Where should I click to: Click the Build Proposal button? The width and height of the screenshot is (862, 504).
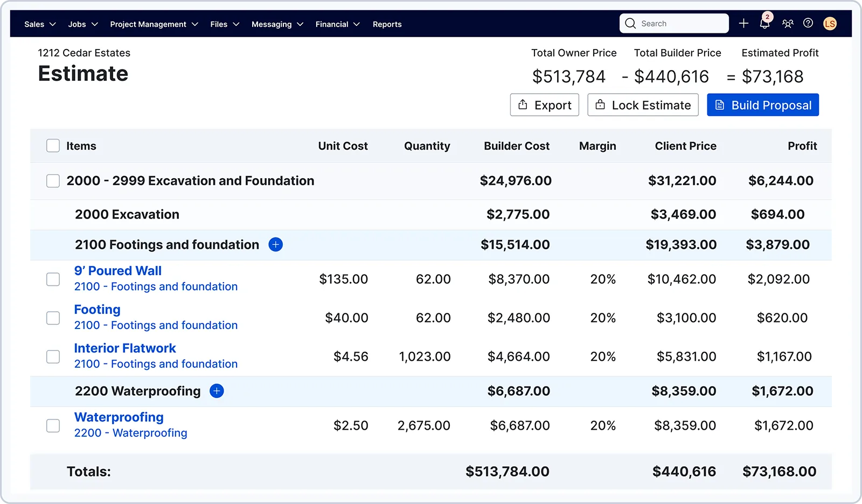pos(762,105)
